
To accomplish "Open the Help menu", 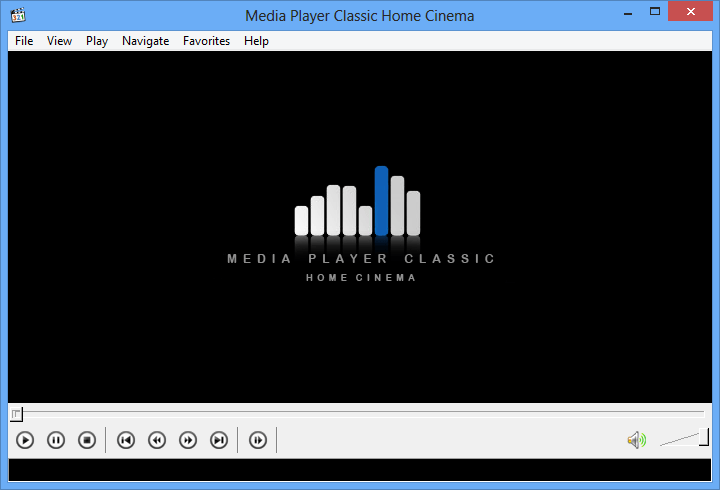I will [x=256, y=41].
